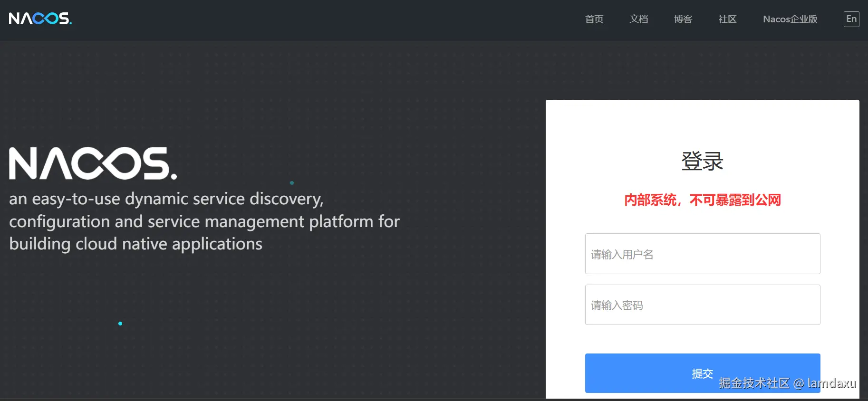Click the cyan dot below the tagline
This screenshot has height=401, width=868.
[x=120, y=324]
